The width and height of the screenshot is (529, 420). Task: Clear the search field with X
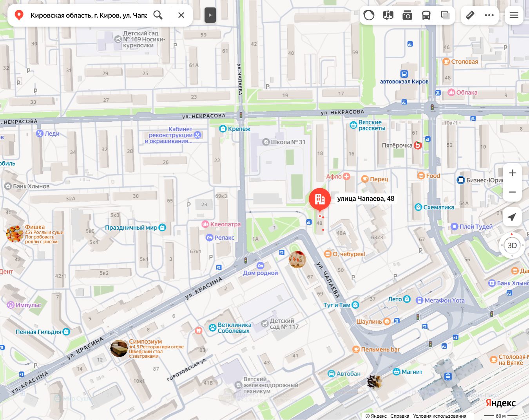(181, 15)
